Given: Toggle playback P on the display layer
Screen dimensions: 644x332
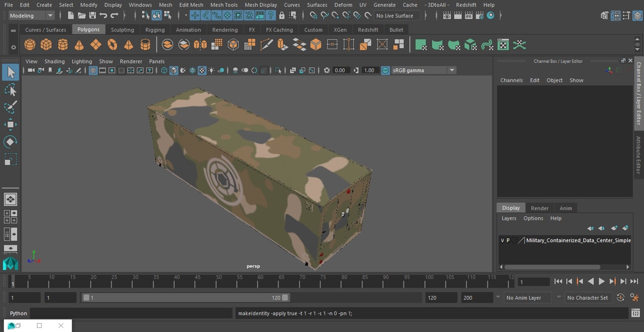Looking at the screenshot, I should (508, 240).
